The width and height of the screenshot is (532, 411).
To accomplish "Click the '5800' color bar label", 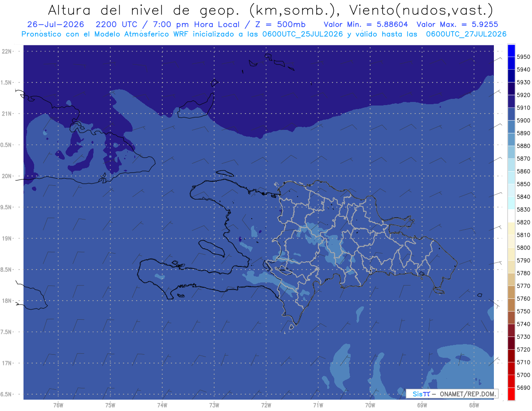I will pos(524,248).
